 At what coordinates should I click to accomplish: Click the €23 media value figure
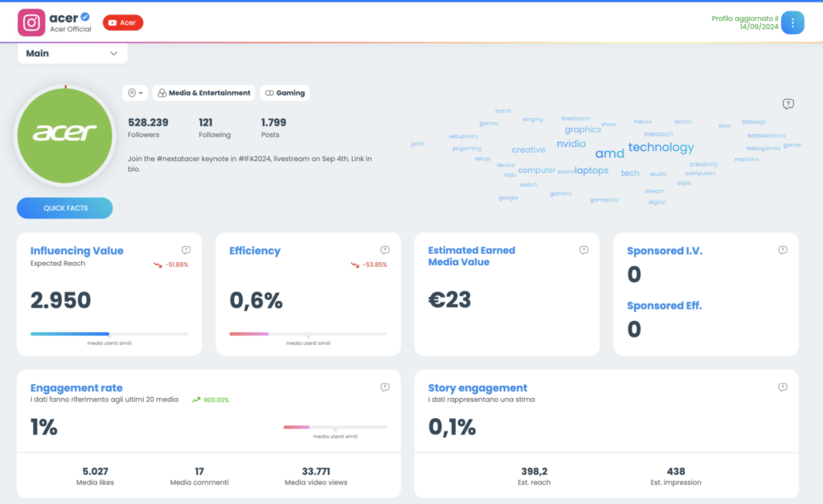449,300
